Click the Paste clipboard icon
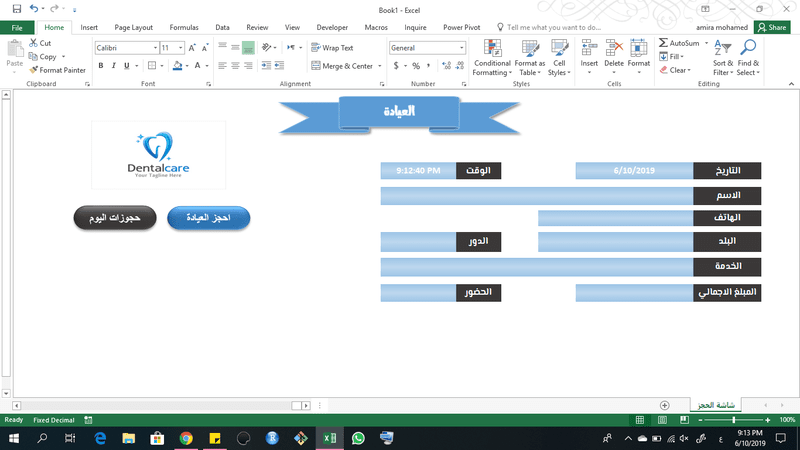Screen dimensions: 800x450 click(15, 49)
